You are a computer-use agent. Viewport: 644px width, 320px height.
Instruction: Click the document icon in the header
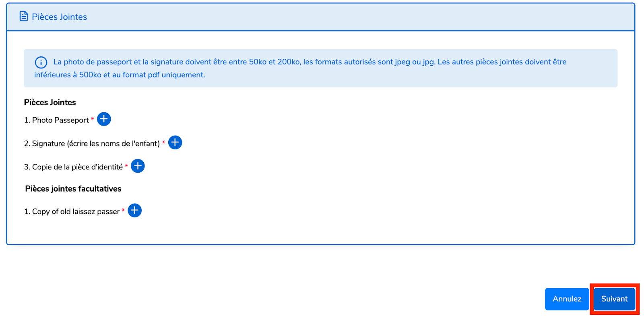24,17
